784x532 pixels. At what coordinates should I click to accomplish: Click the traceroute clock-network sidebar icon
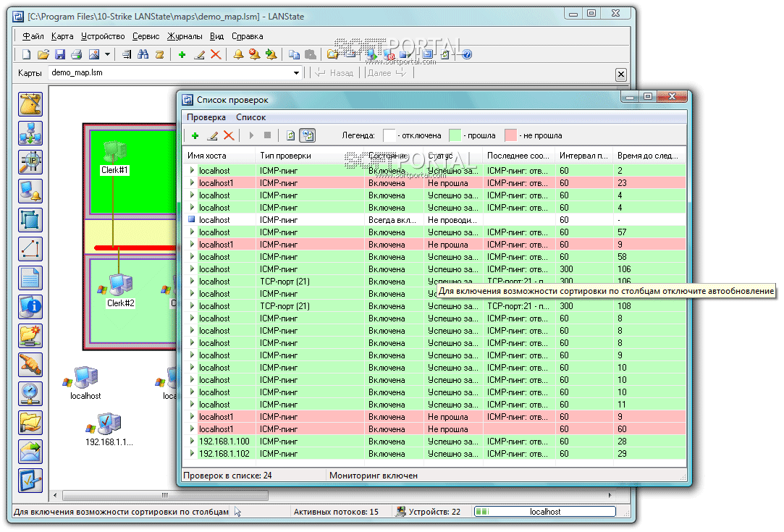pyautogui.click(x=30, y=394)
